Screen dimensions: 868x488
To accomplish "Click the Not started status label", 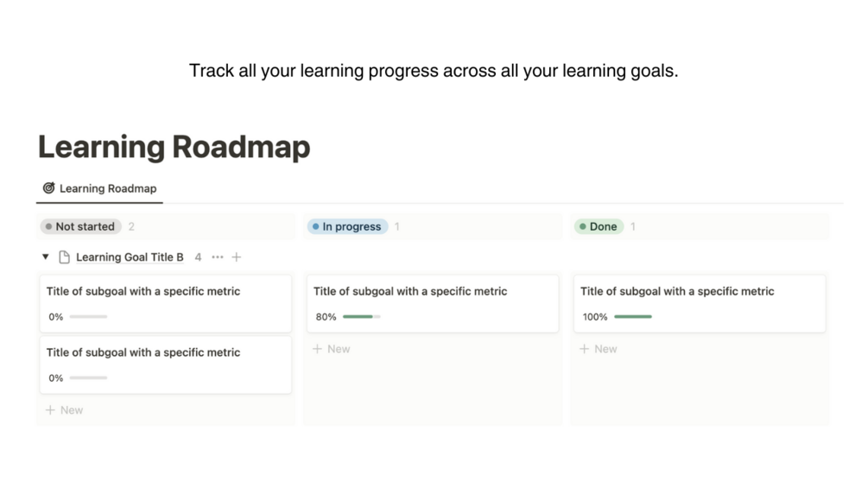I will [79, 226].
